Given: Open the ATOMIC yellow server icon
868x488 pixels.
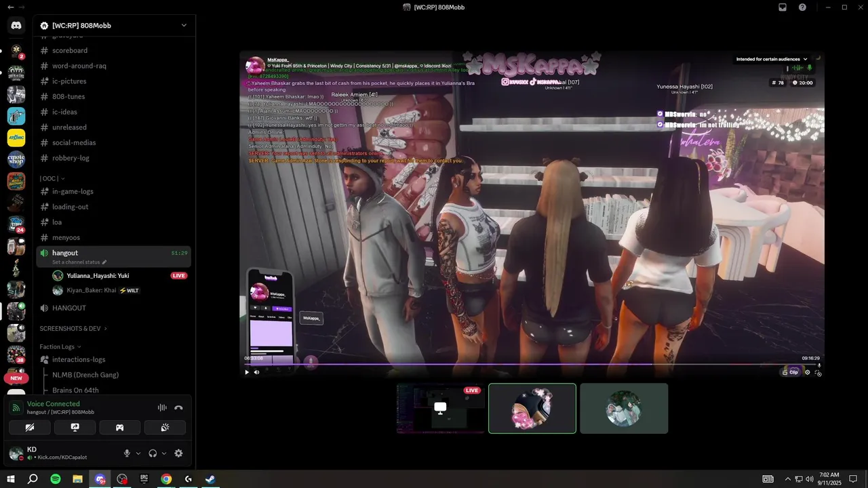Looking at the screenshot, I should pos(16,138).
